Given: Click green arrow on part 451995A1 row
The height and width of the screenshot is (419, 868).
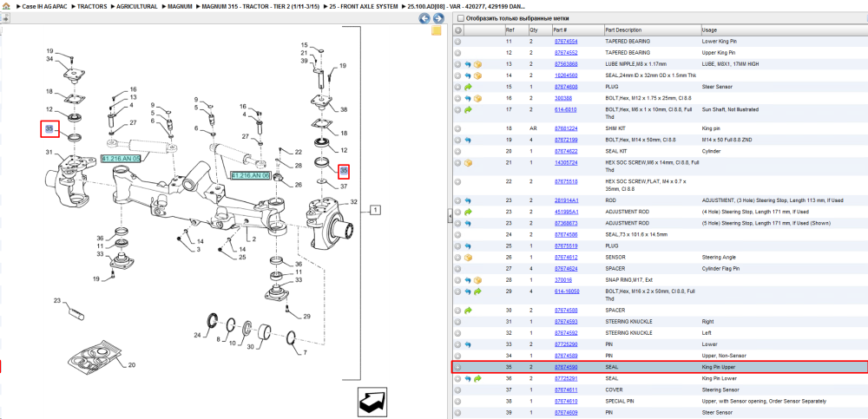Looking at the screenshot, I should (x=468, y=212).
